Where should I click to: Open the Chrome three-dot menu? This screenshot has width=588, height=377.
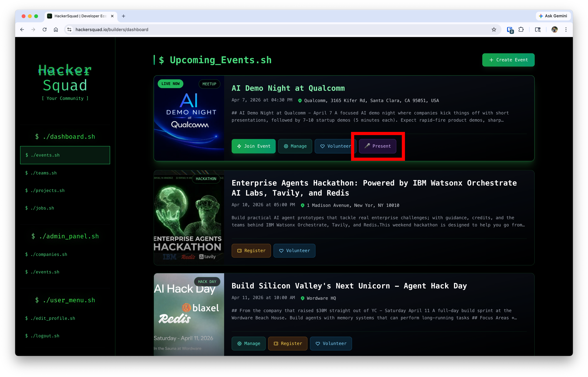tap(566, 29)
